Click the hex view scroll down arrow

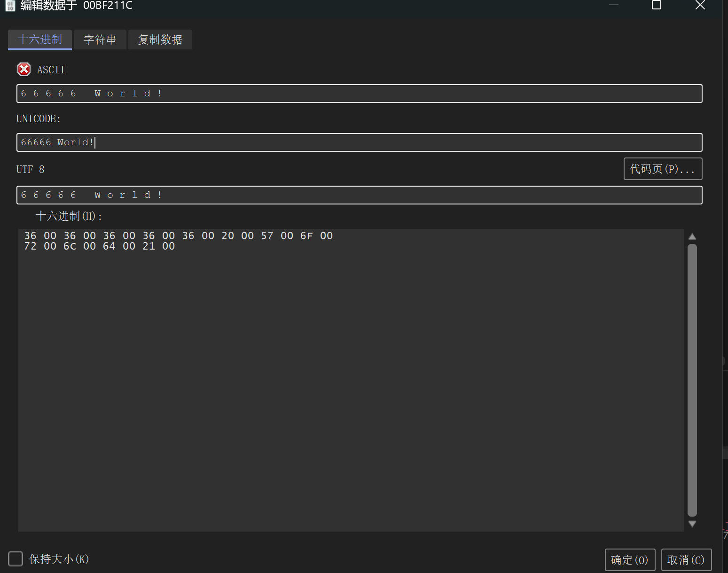(692, 524)
